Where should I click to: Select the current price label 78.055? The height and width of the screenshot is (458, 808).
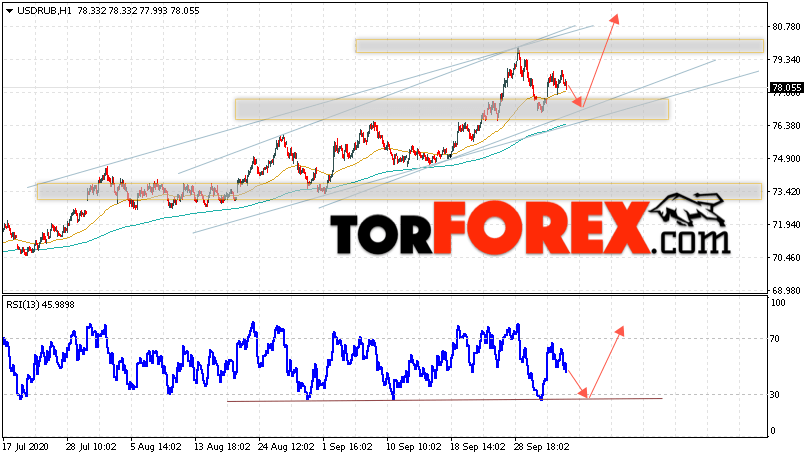[786, 88]
